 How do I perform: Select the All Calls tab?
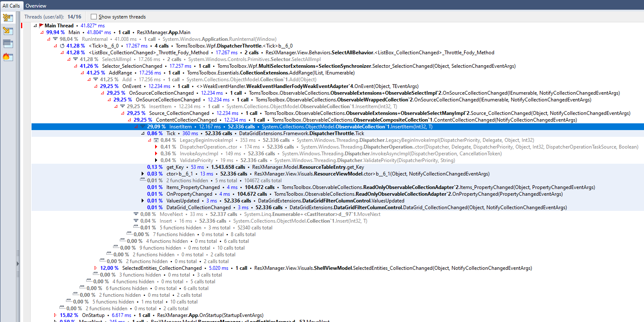(x=11, y=5)
